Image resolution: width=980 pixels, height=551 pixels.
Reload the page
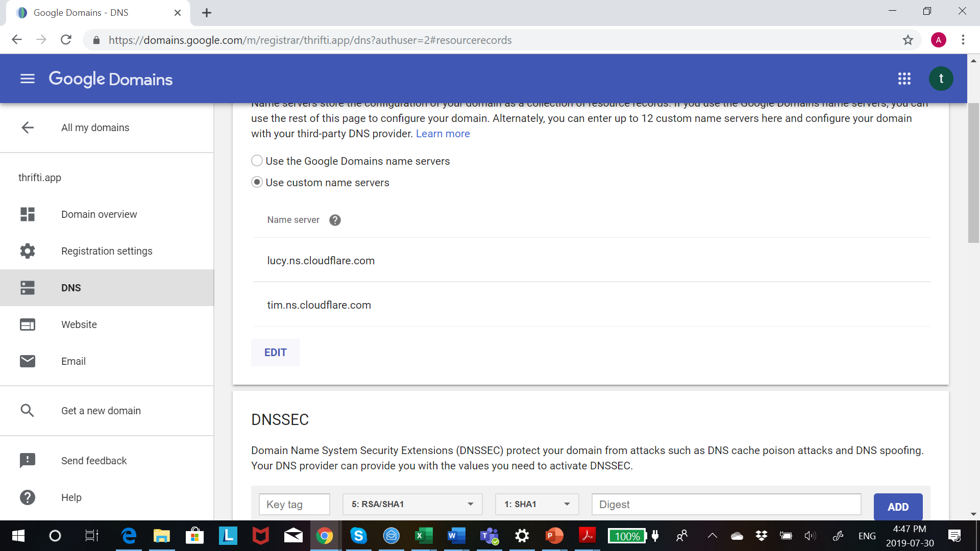click(x=66, y=40)
